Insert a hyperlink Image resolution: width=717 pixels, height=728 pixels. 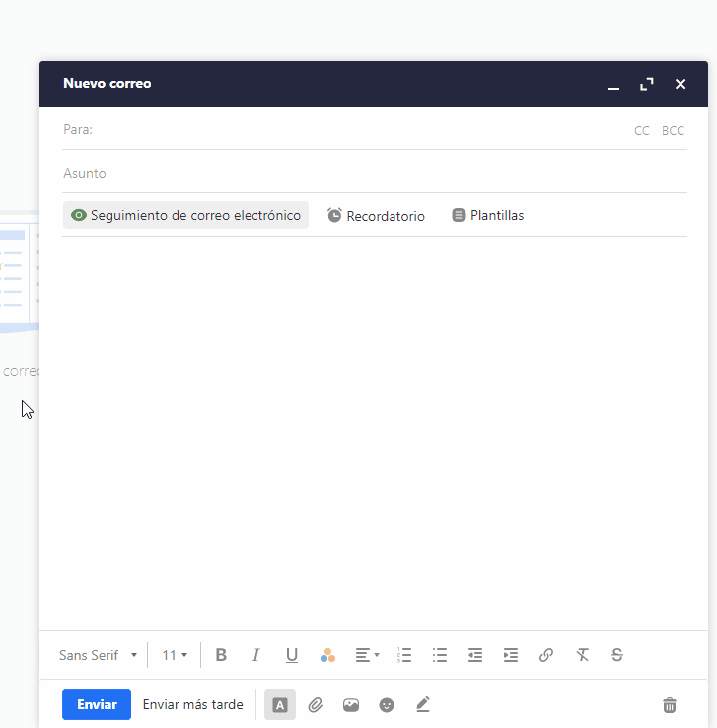[546, 655]
